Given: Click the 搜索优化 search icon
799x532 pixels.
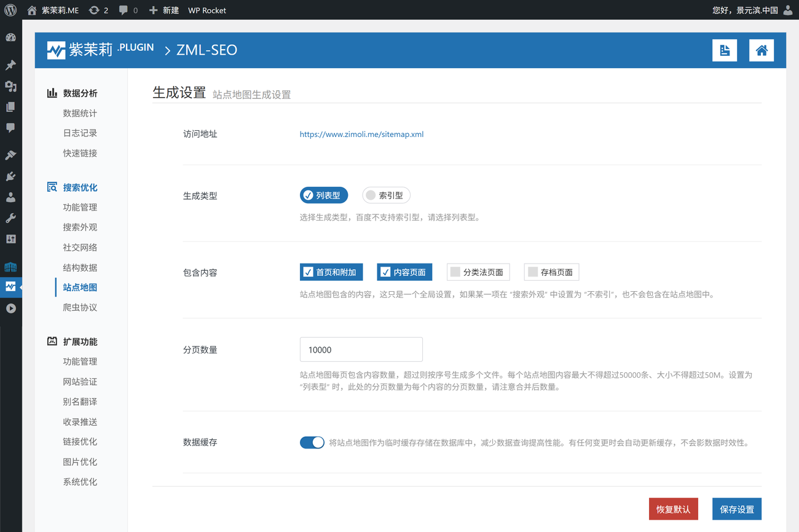Looking at the screenshot, I should click(x=52, y=187).
